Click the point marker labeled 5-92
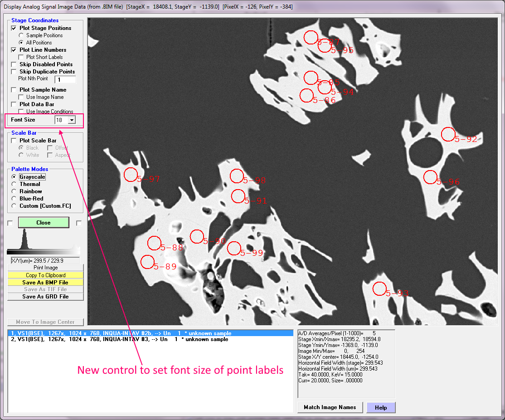The width and height of the screenshot is (505, 420). [x=448, y=134]
